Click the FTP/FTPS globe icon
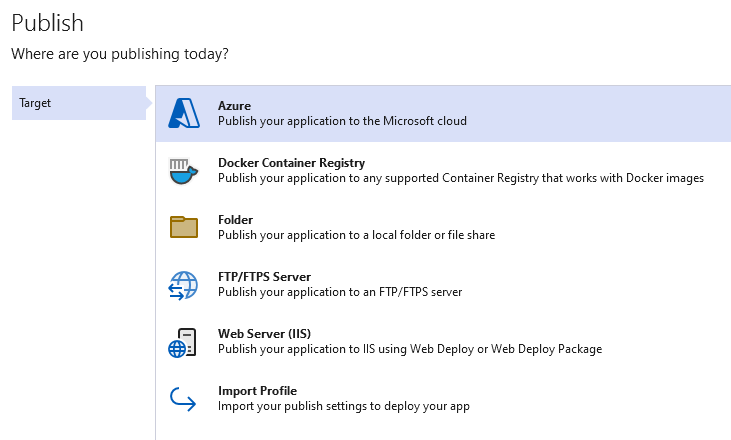The width and height of the screenshot is (731, 440). (183, 285)
